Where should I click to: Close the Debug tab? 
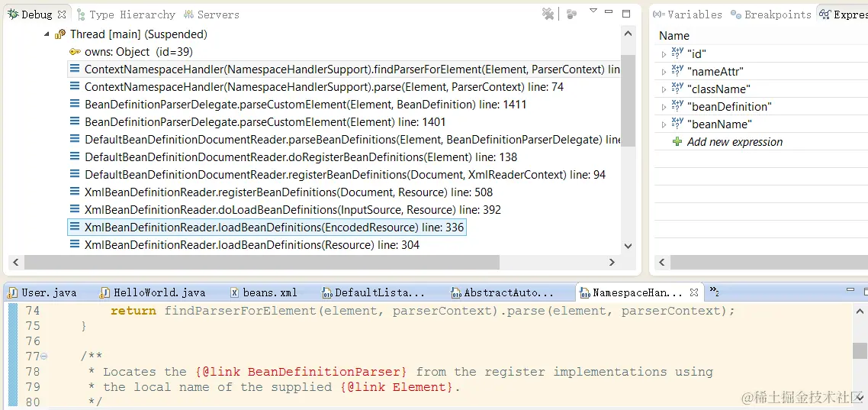pos(62,15)
